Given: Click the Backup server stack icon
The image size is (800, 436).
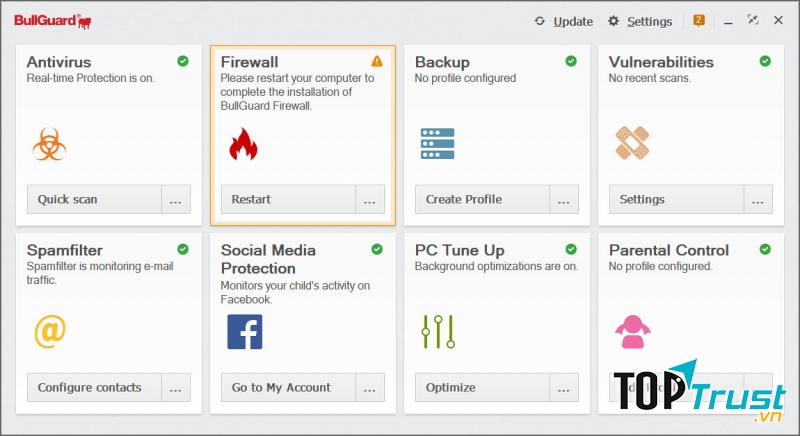Looking at the screenshot, I should pyautogui.click(x=437, y=144).
